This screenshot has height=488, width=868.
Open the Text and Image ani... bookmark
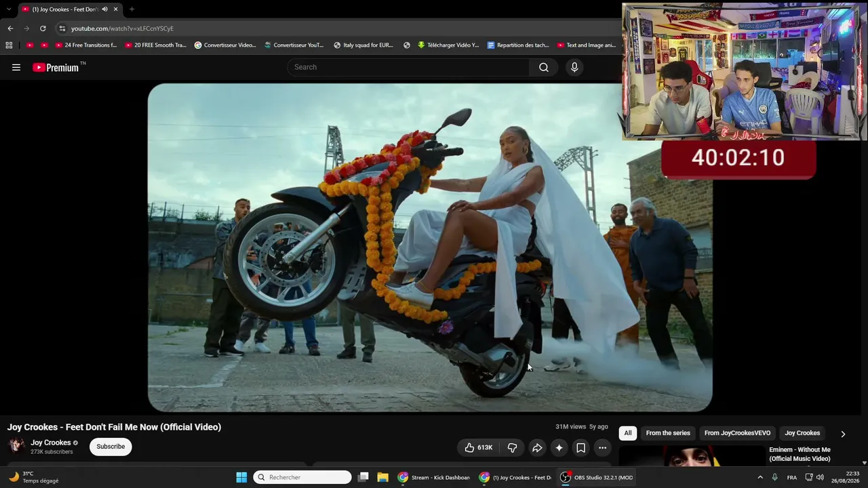click(x=587, y=45)
